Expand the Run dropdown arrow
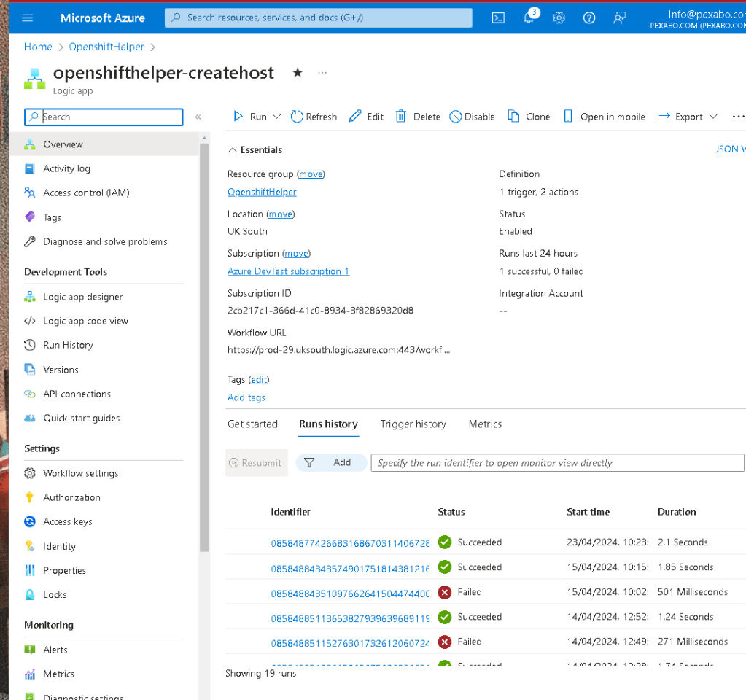 [277, 117]
